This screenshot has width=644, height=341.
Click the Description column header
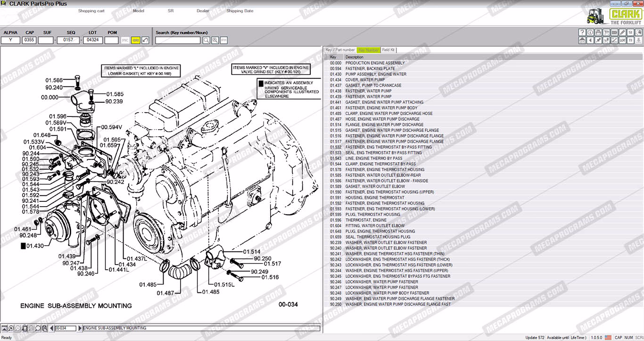pos(493,57)
